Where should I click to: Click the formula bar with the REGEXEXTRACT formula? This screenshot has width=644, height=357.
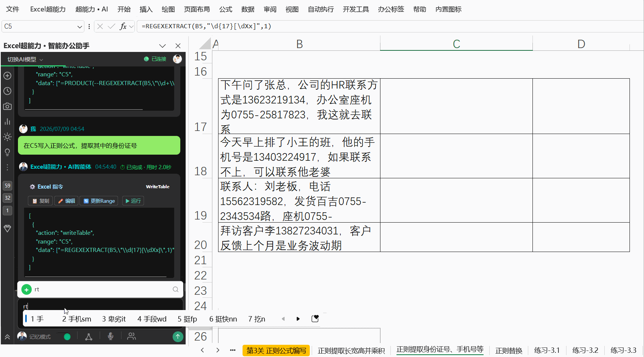click(390, 26)
